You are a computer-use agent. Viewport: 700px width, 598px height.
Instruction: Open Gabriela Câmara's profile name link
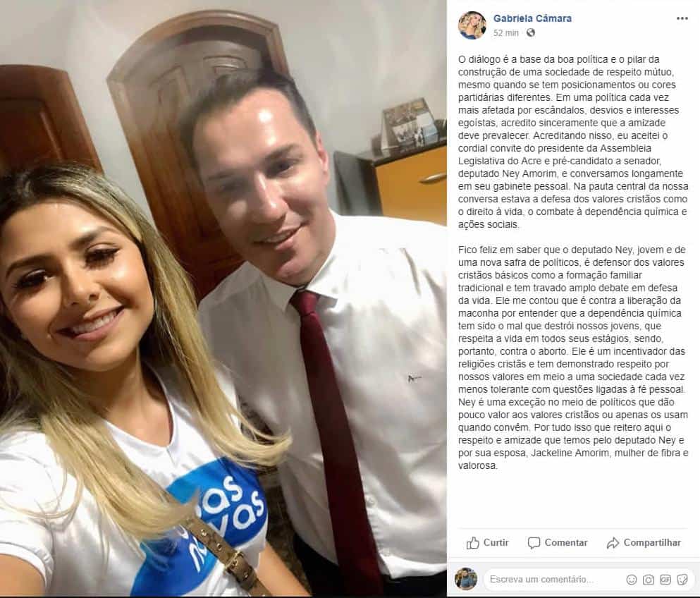[x=532, y=18]
